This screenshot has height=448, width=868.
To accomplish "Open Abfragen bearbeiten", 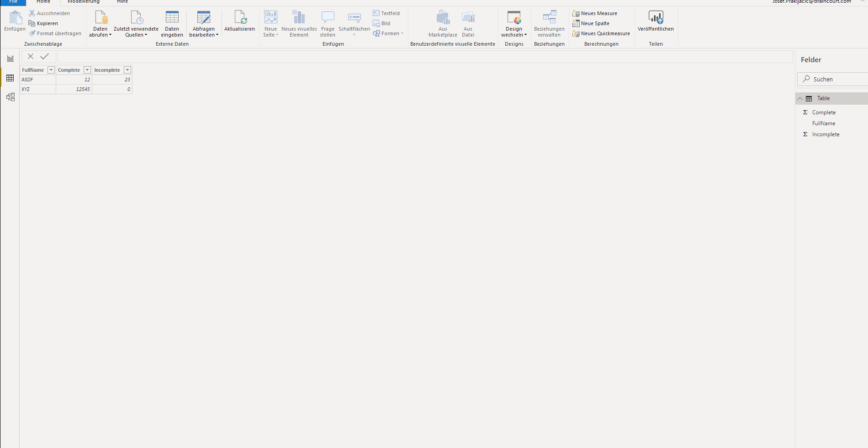I will tap(204, 24).
